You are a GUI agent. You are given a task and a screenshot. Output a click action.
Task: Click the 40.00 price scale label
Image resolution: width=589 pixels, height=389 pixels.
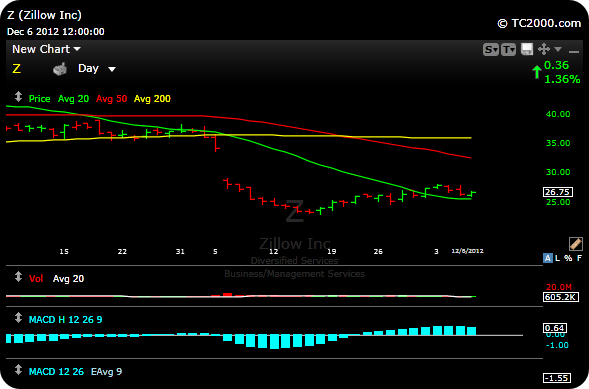tap(558, 114)
